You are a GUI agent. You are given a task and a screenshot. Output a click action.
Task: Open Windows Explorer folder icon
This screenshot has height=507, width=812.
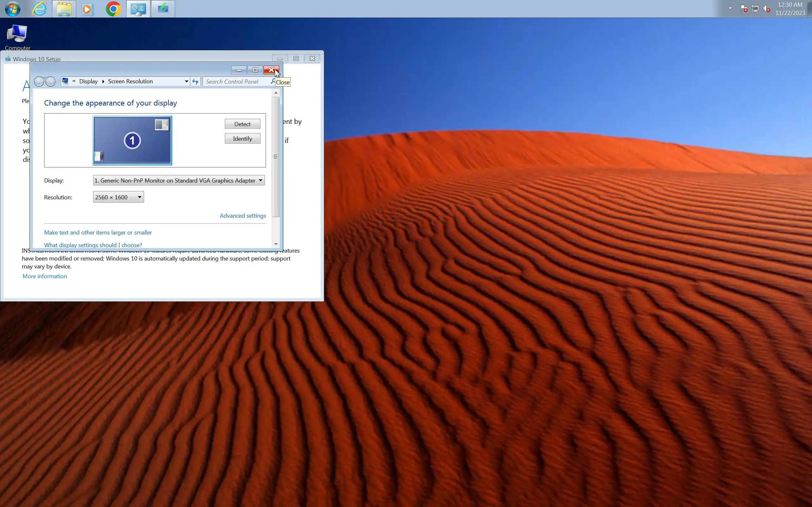64,9
